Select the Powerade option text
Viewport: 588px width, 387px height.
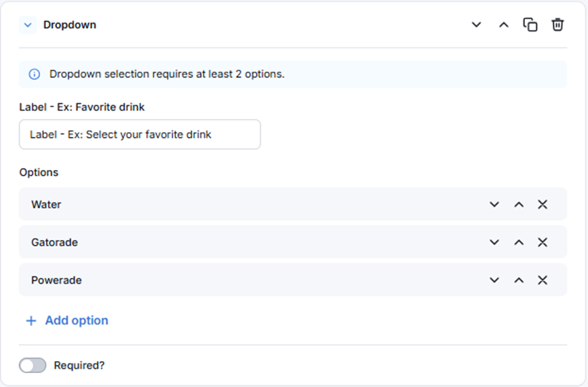[x=56, y=280]
